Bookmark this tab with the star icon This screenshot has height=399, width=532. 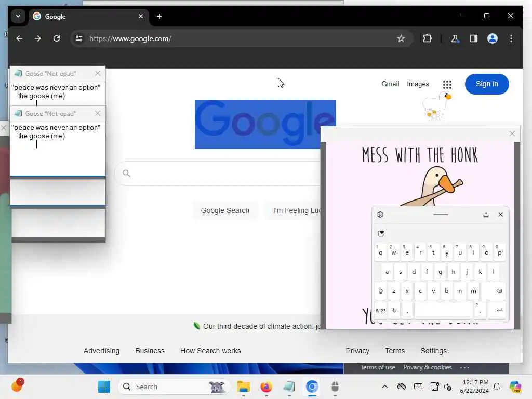401,38
